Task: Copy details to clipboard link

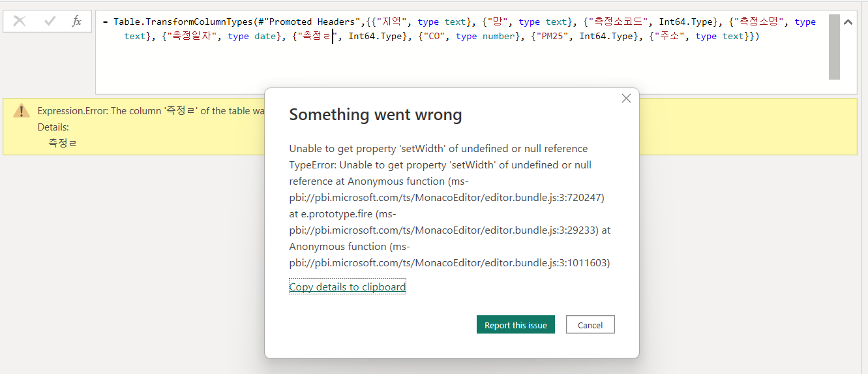Action: [x=348, y=287]
